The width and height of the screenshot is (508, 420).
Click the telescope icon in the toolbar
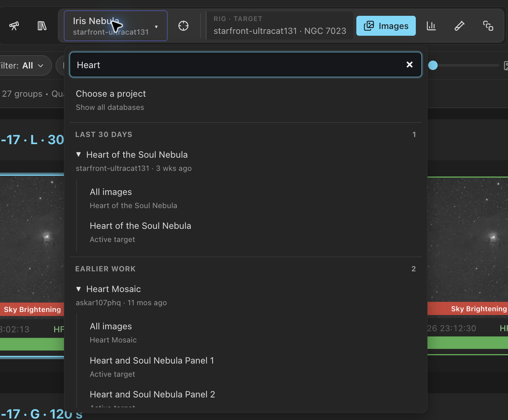(x=14, y=26)
